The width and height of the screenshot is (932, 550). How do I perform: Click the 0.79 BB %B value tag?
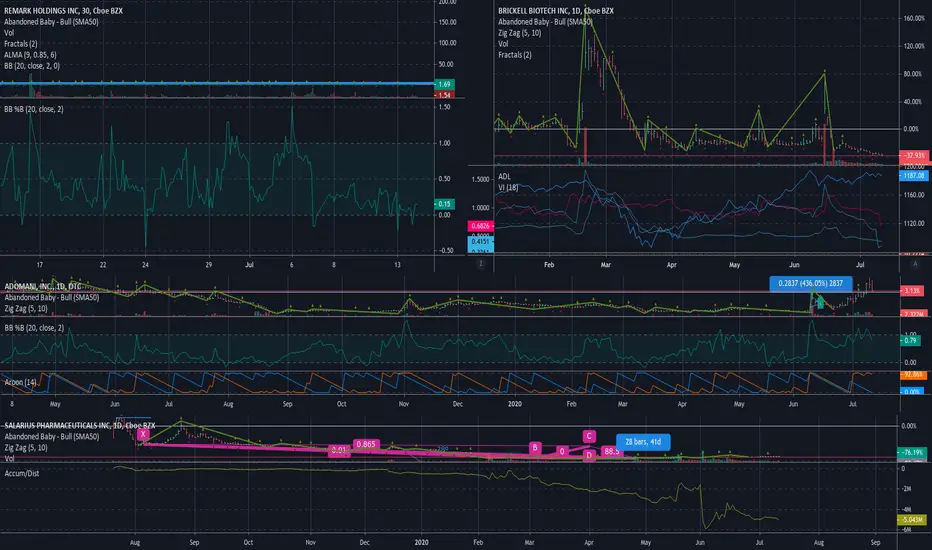(910, 341)
